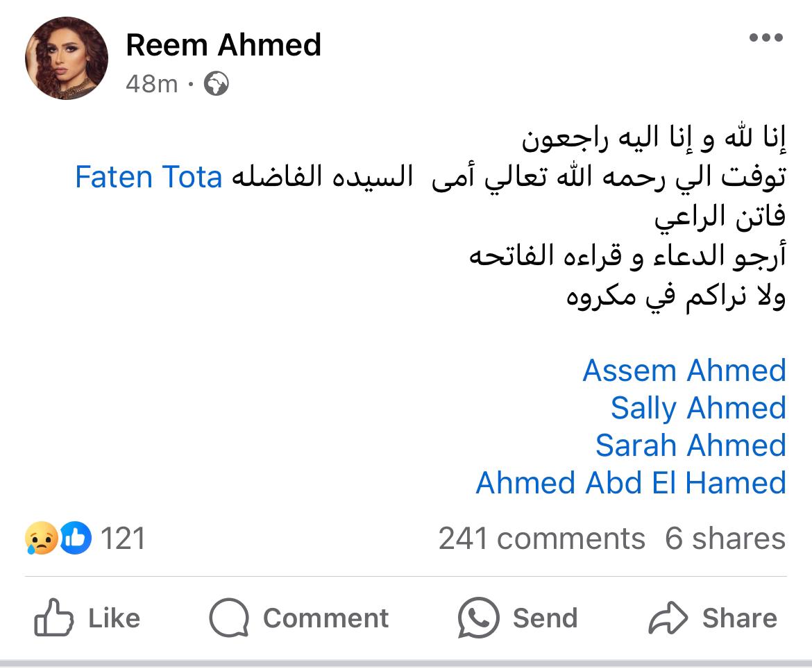
Task: Click the globe public privacy icon
Action: click(x=217, y=84)
